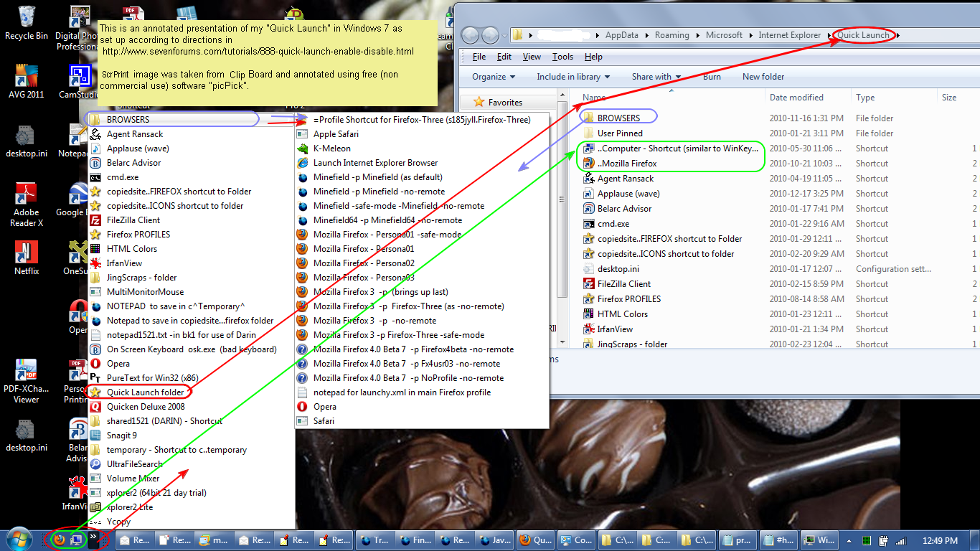Open xplorer2 Lite menu entry
The width and height of the screenshot is (980, 551).
(130, 507)
